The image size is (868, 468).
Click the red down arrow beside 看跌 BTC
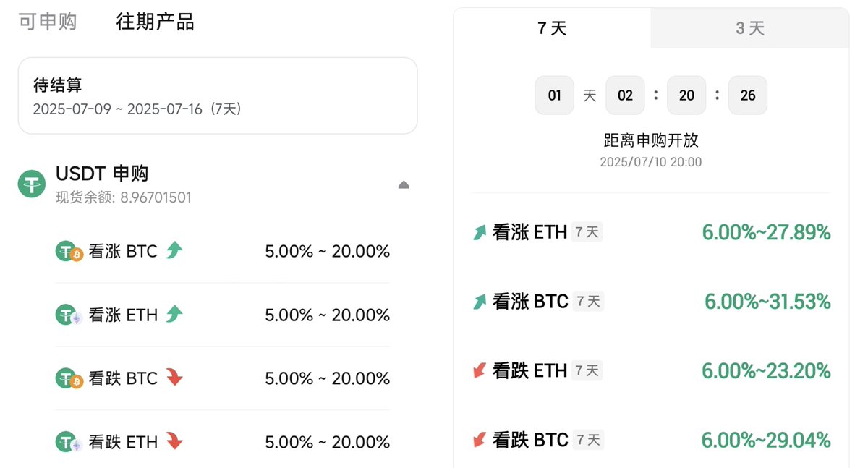[x=174, y=378]
